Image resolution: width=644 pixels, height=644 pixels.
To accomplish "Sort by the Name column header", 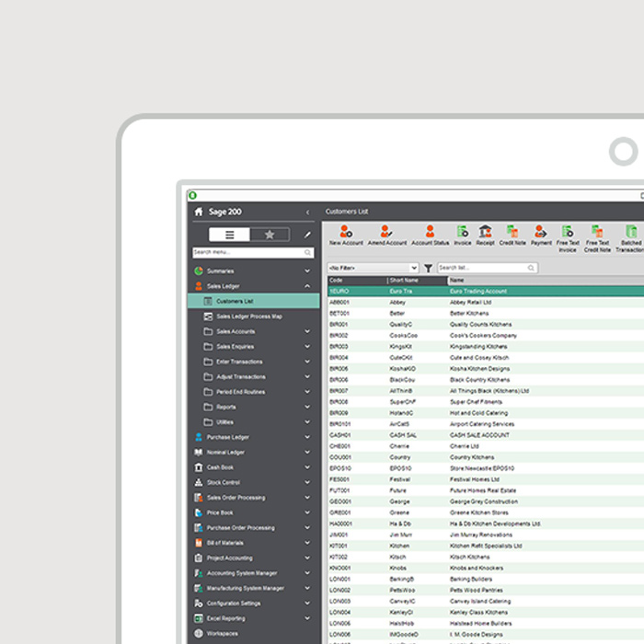I will [546, 280].
